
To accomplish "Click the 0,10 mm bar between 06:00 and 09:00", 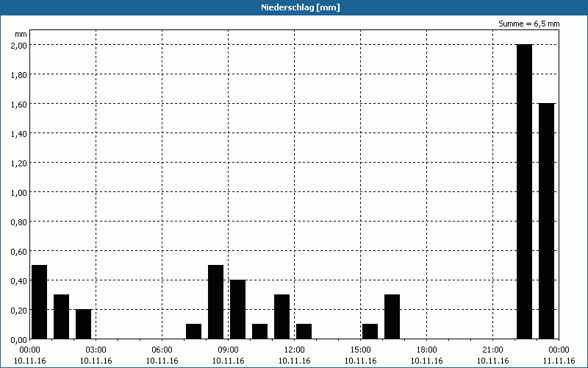I will pyautogui.click(x=193, y=332).
